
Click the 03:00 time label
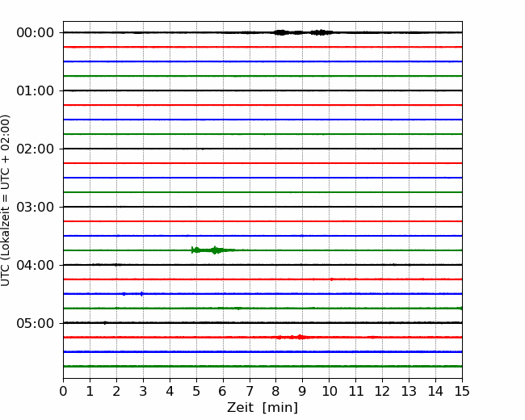tap(36, 208)
